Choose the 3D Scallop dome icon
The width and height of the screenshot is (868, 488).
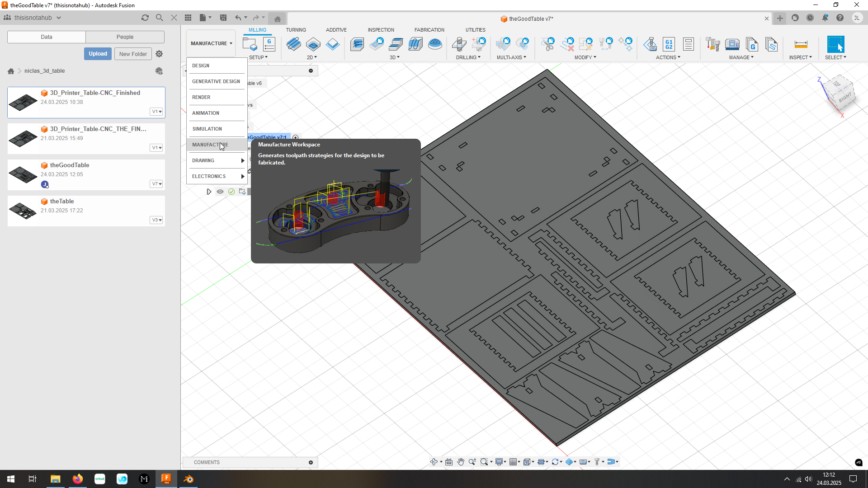point(435,44)
